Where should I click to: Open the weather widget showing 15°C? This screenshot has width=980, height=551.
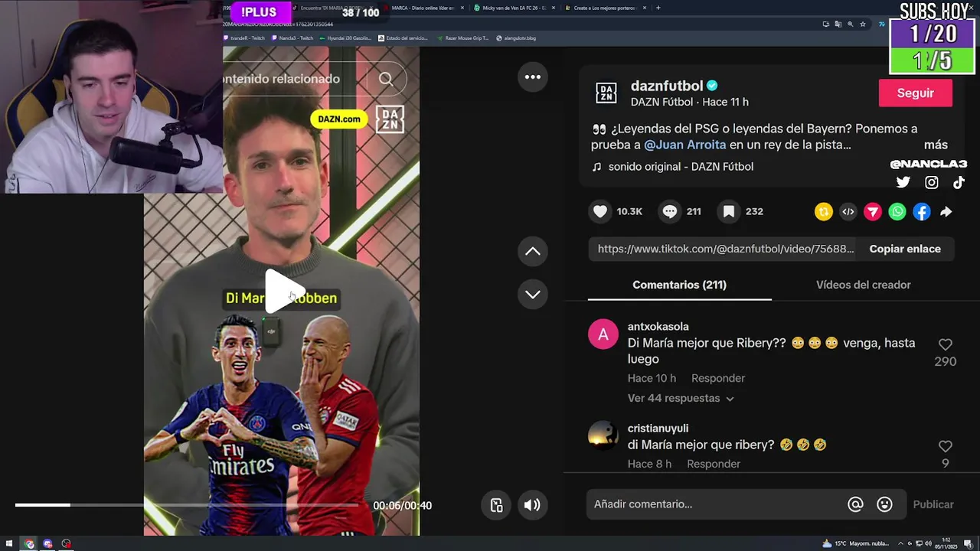point(855,544)
